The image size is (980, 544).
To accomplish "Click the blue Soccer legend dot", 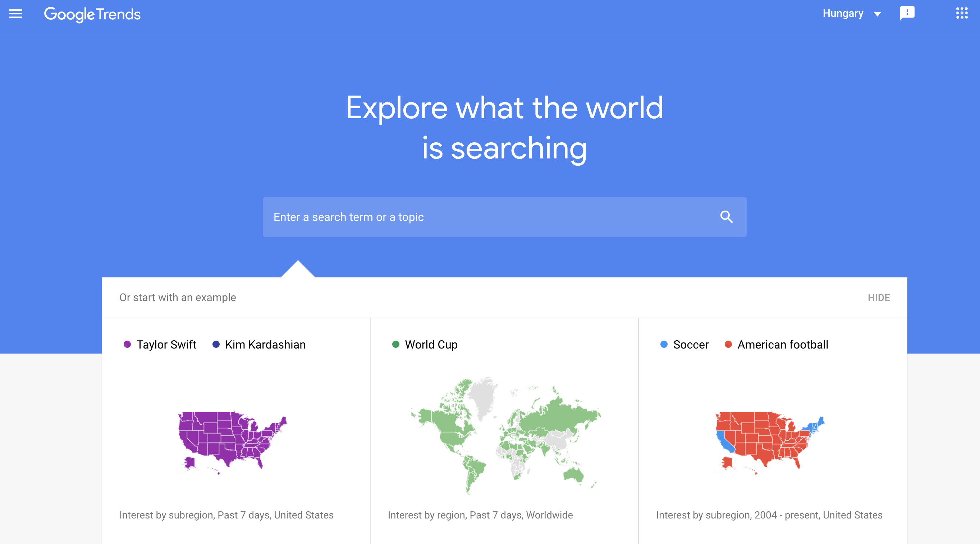I will point(664,345).
